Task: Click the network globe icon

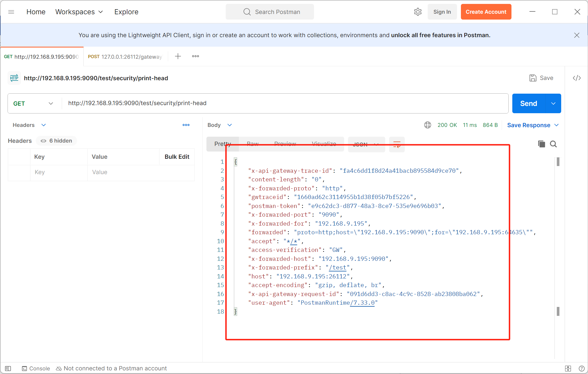Action: tap(427, 125)
